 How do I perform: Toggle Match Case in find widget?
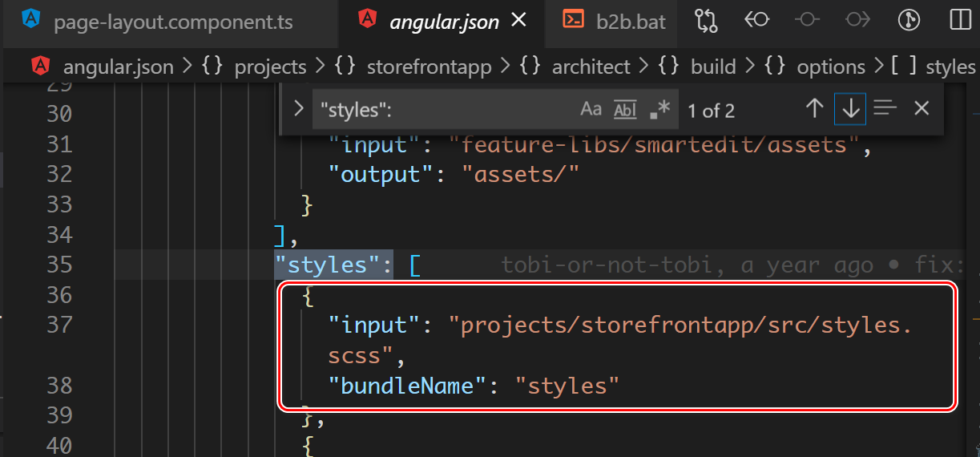pos(591,110)
